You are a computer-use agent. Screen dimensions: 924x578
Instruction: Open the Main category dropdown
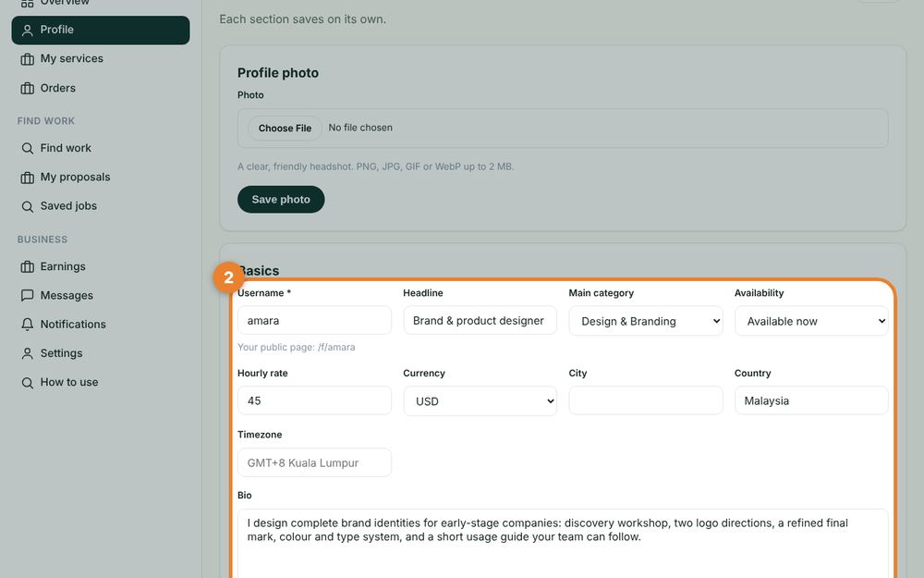(x=645, y=321)
